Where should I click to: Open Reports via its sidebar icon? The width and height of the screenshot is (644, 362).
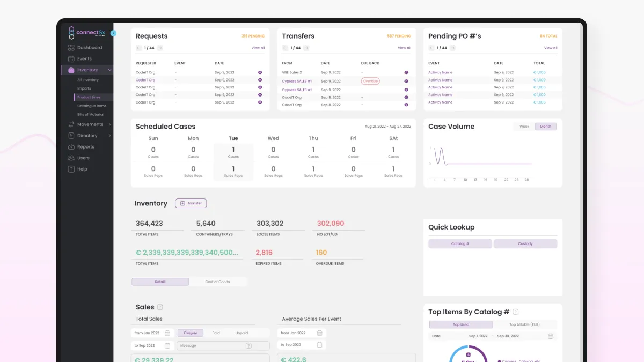[71, 147]
